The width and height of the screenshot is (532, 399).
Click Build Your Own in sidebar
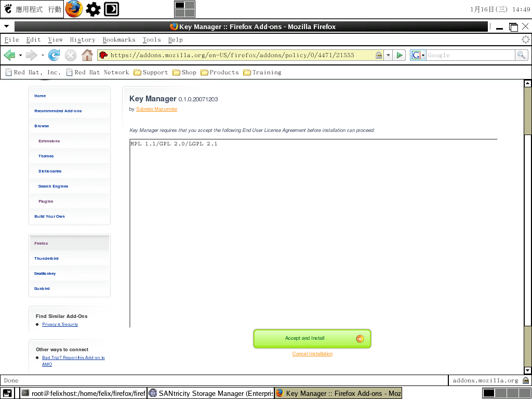pyautogui.click(x=49, y=217)
